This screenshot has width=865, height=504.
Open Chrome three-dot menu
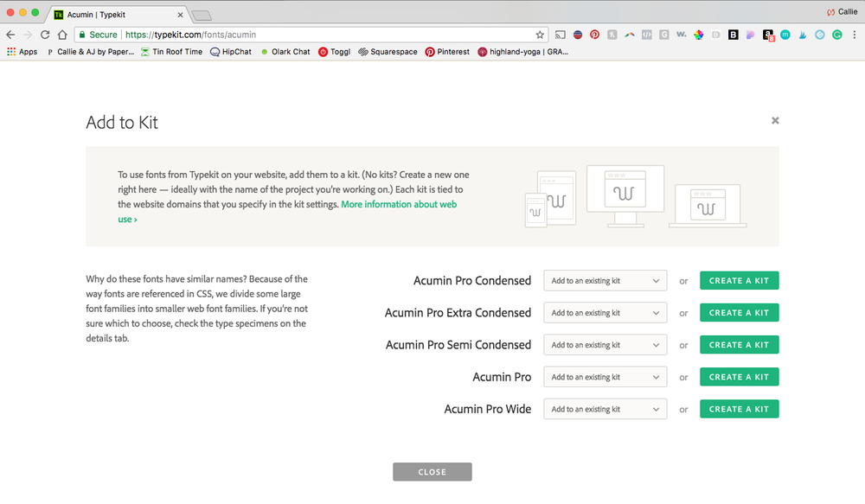click(855, 35)
